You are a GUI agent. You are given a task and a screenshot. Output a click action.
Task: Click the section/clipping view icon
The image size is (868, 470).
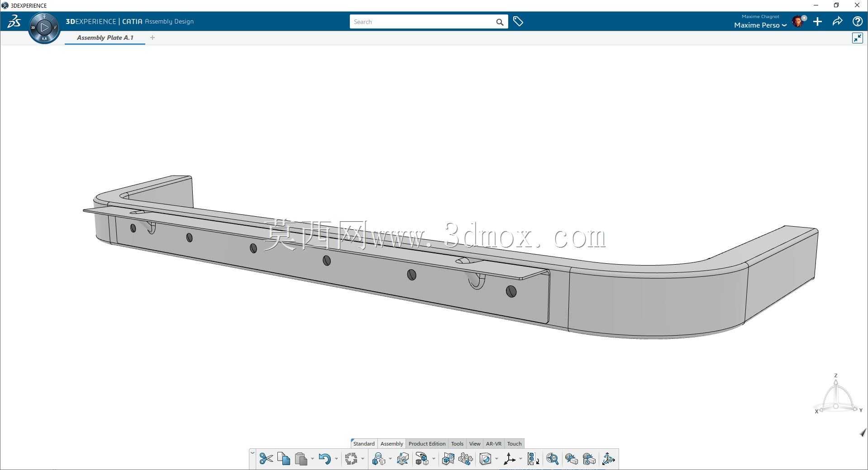(485, 459)
